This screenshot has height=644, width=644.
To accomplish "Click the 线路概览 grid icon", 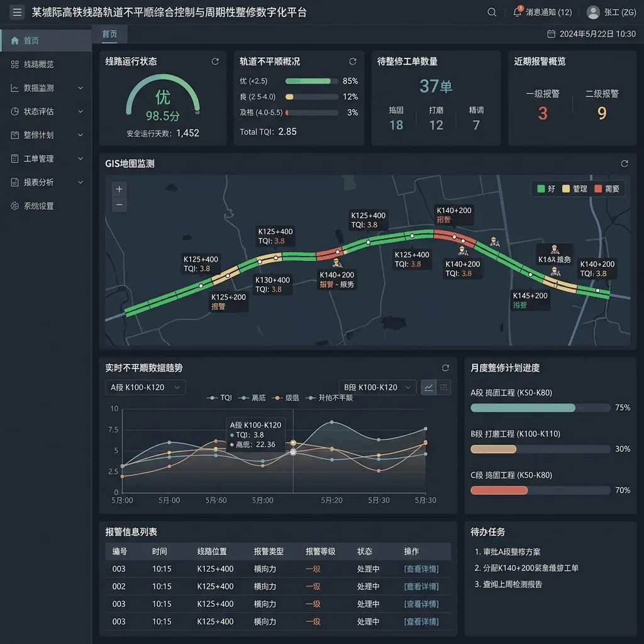I will 15,64.
